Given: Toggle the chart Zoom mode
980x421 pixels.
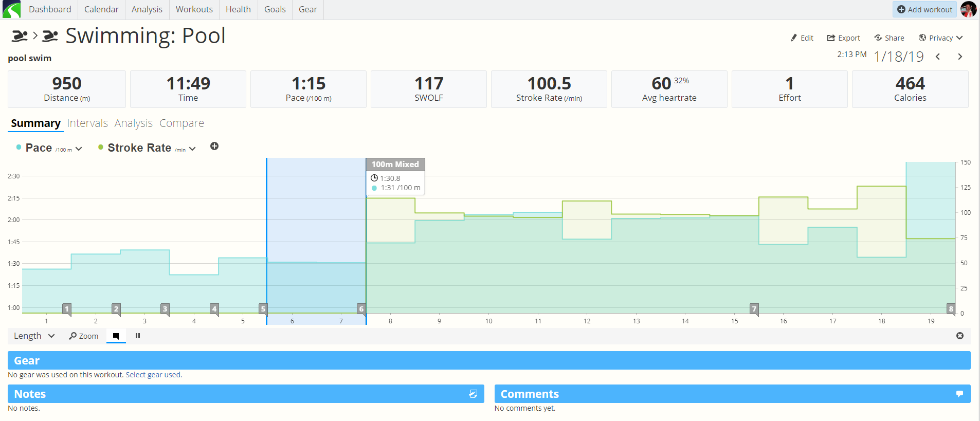Looking at the screenshot, I should (x=84, y=336).
